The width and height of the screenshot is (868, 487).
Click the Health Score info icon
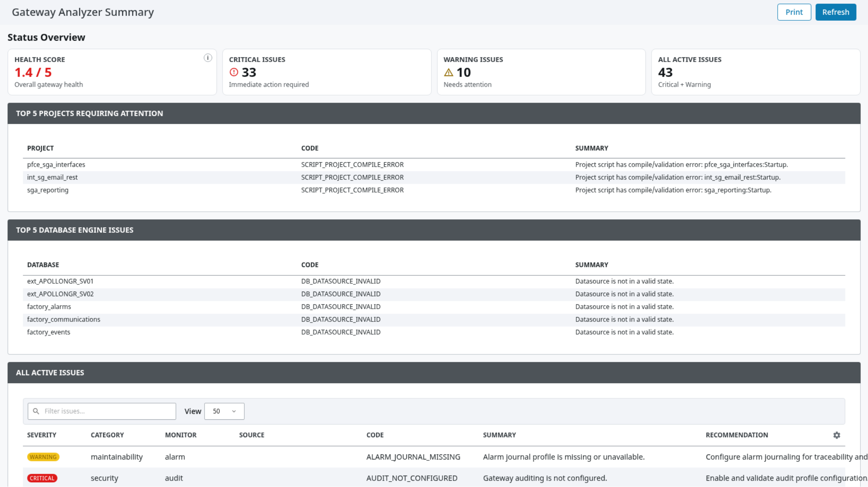(x=208, y=58)
